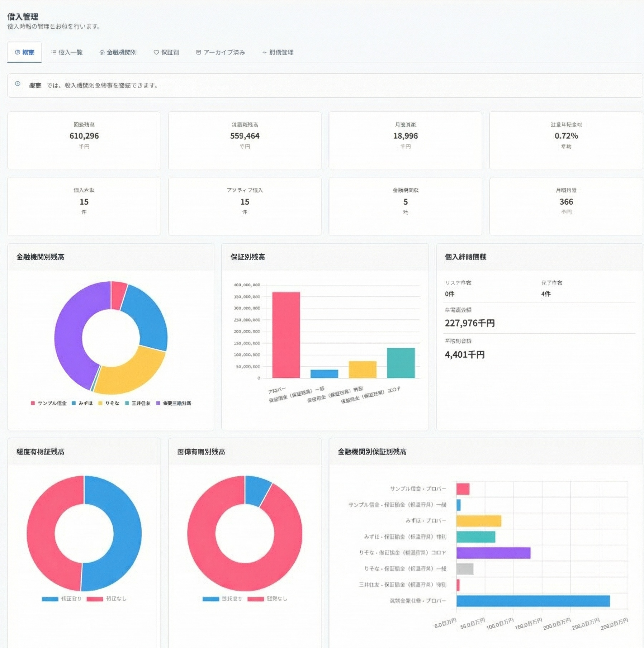This screenshot has width=644, height=648.
Task: Click the blue legend swatch under the bottom-left donut
Action: (50, 599)
